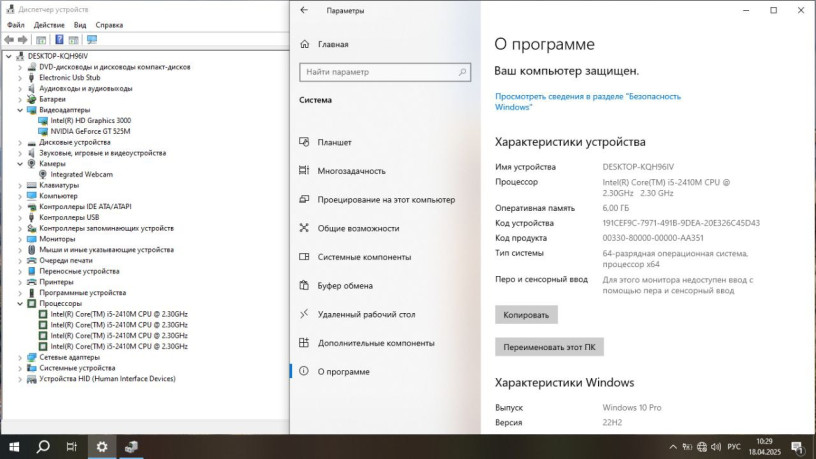816x459 pixels.
Task: Open the Планшет settings page
Action: click(334, 142)
